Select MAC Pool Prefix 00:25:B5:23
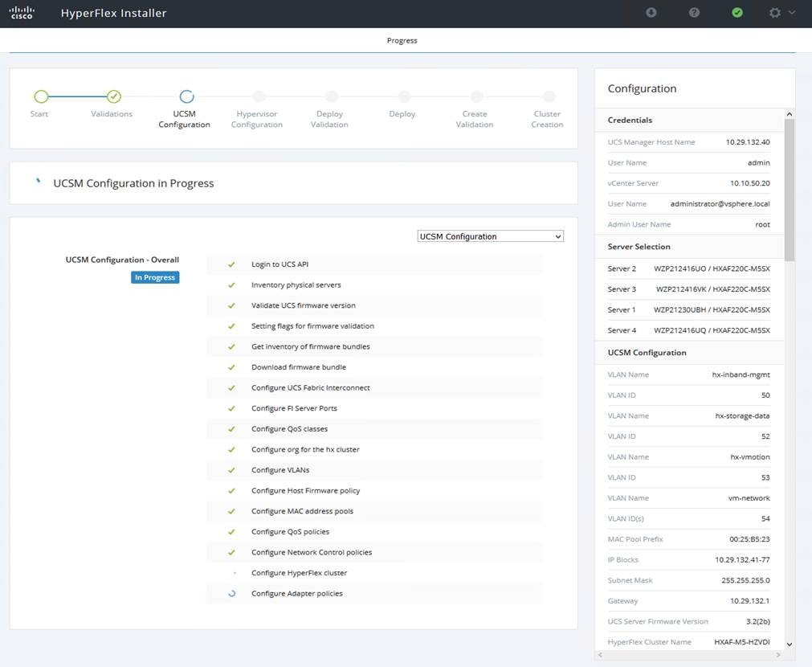The image size is (812, 667). coord(749,539)
